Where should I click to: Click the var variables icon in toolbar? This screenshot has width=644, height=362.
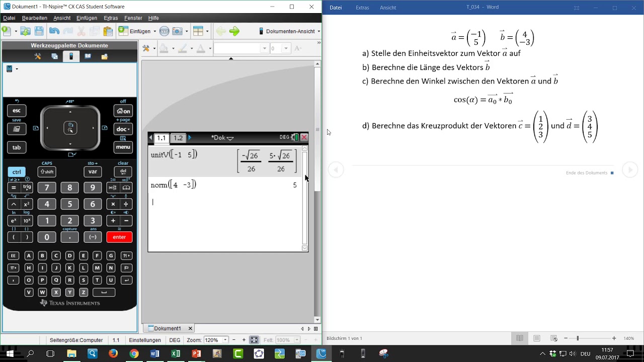click(x=164, y=31)
